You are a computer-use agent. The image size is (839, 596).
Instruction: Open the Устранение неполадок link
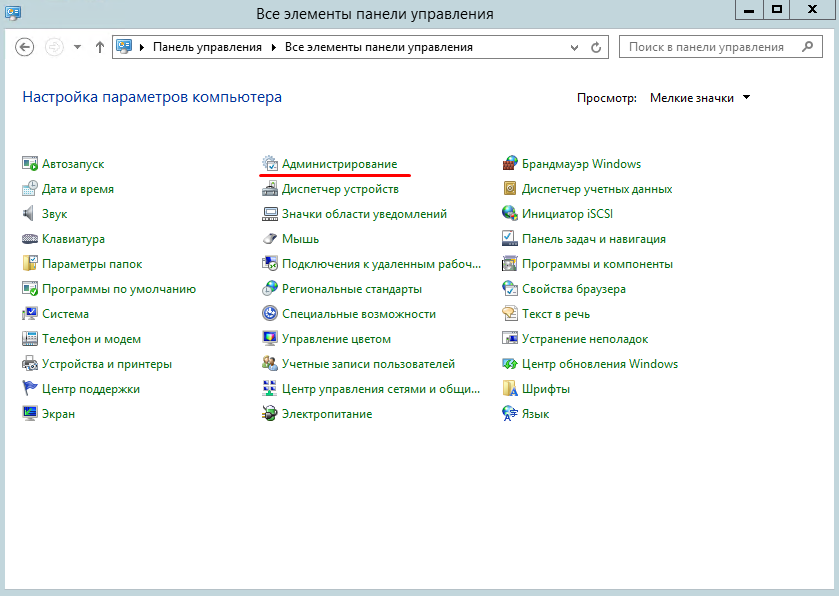pos(585,339)
